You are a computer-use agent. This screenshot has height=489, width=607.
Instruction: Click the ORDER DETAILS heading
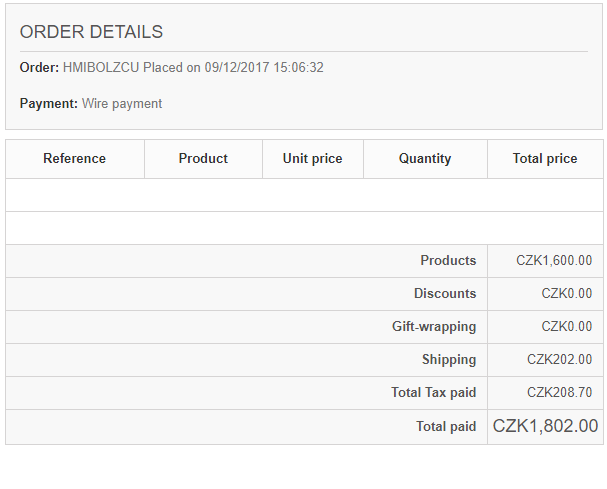91,32
